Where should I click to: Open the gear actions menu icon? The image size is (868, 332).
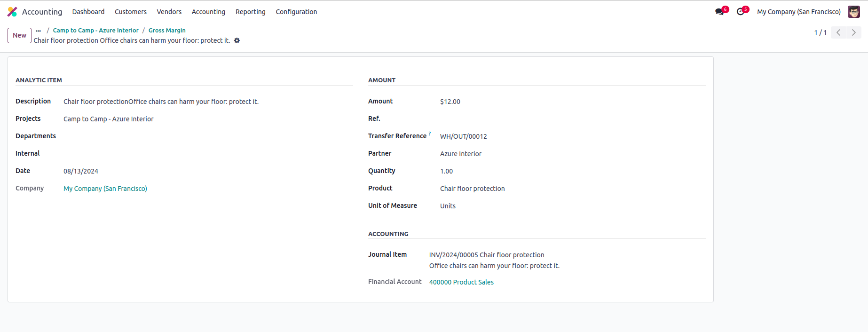237,40
